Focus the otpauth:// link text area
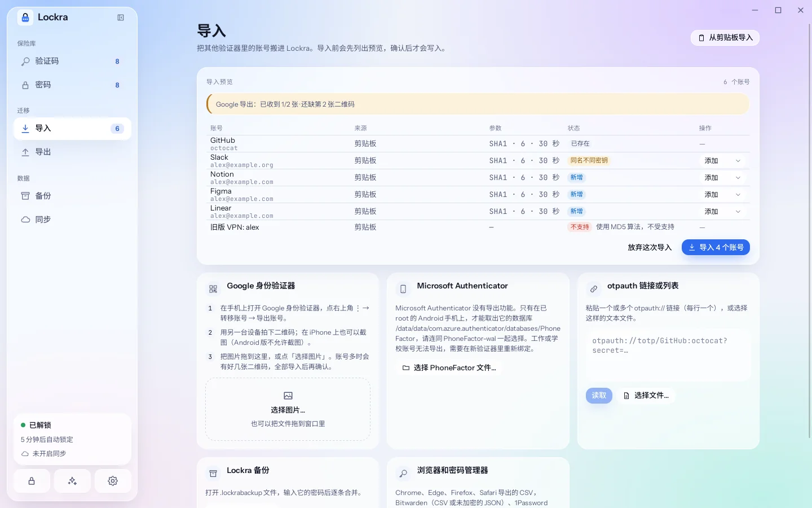 click(x=668, y=354)
